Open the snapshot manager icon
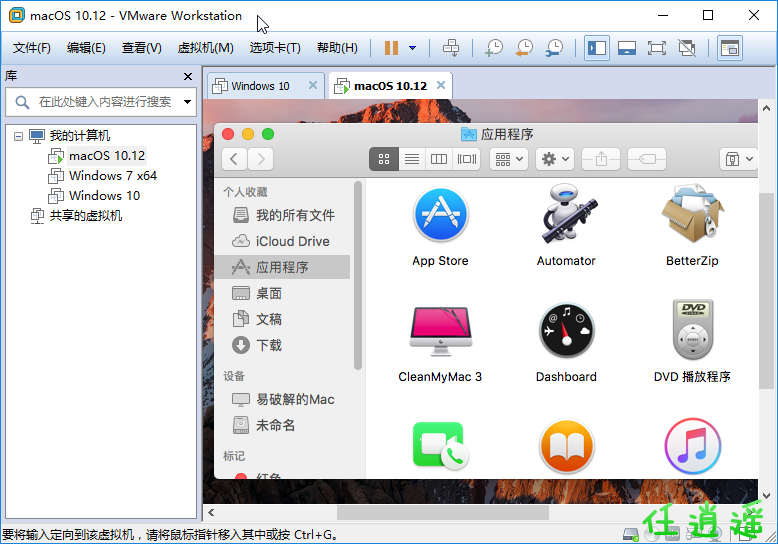The image size is (778, 544). 554,48
